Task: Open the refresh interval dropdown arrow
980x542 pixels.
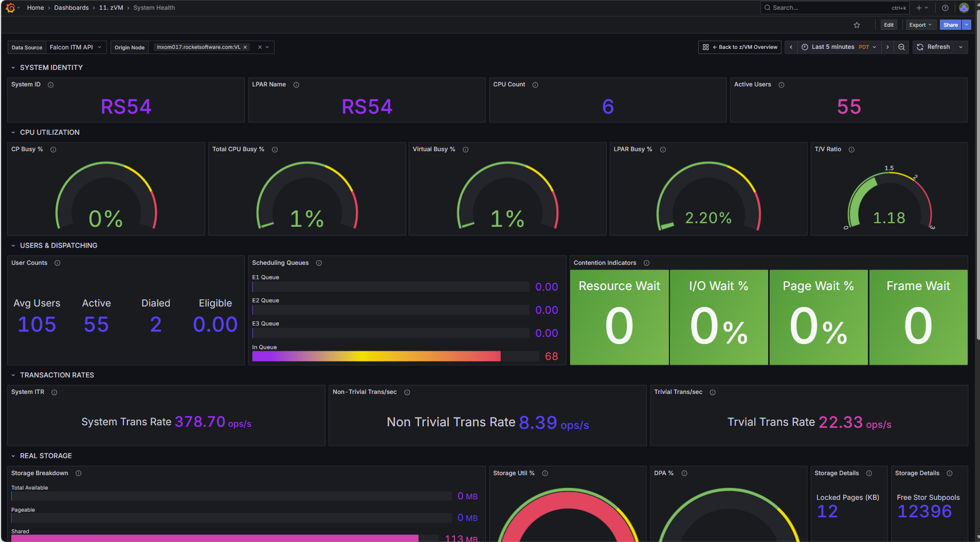Action: tap(960, 47)
